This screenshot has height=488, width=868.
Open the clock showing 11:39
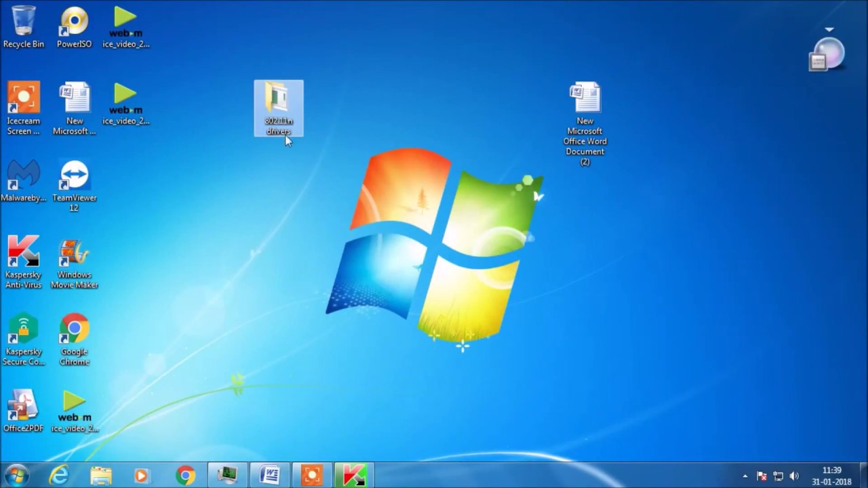pos(831,476)
